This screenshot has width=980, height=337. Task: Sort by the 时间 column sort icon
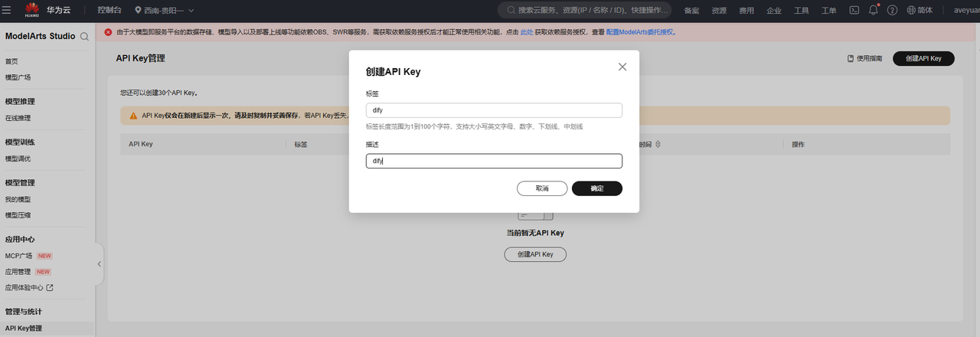click(658, 145)
